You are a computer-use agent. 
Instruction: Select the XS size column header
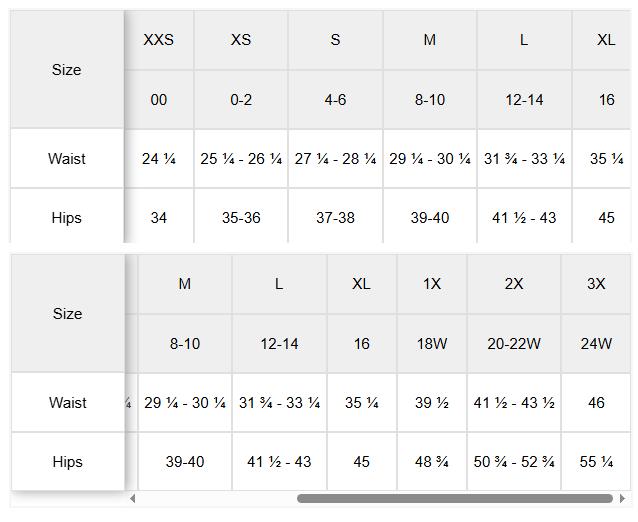(x=241, y=40)
